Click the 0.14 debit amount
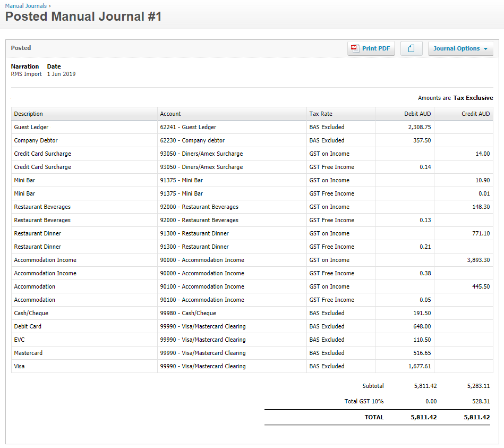This screenshot has width=504, height=448. [425, 167]
